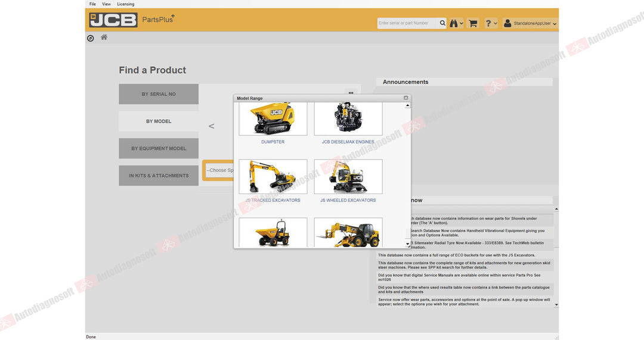Click the Model Range scroll down arrow

pyautogui.click(x=407, y=244)
